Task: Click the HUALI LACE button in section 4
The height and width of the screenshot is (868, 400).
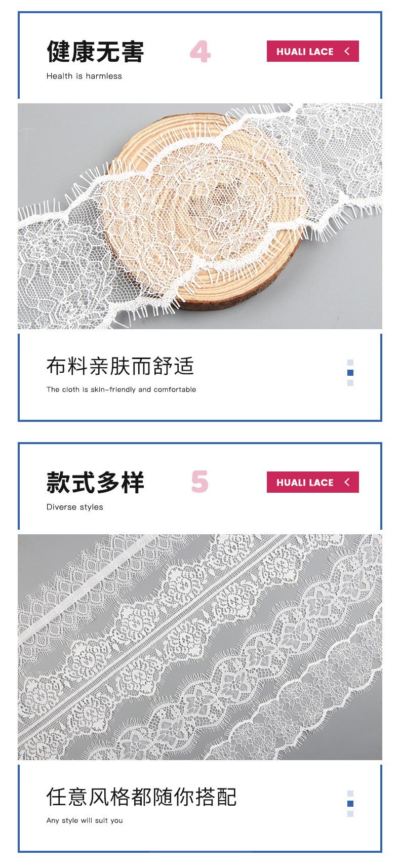Action: pos(312,51)
